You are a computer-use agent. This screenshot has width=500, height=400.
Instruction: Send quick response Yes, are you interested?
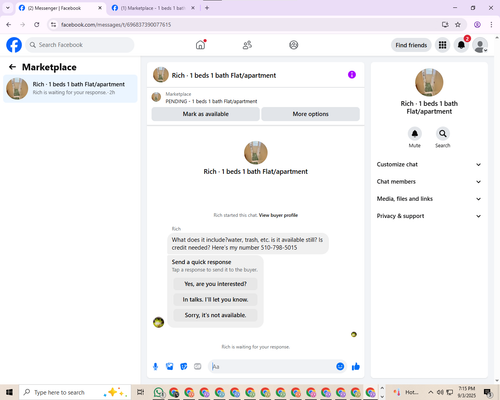point(215,284)
